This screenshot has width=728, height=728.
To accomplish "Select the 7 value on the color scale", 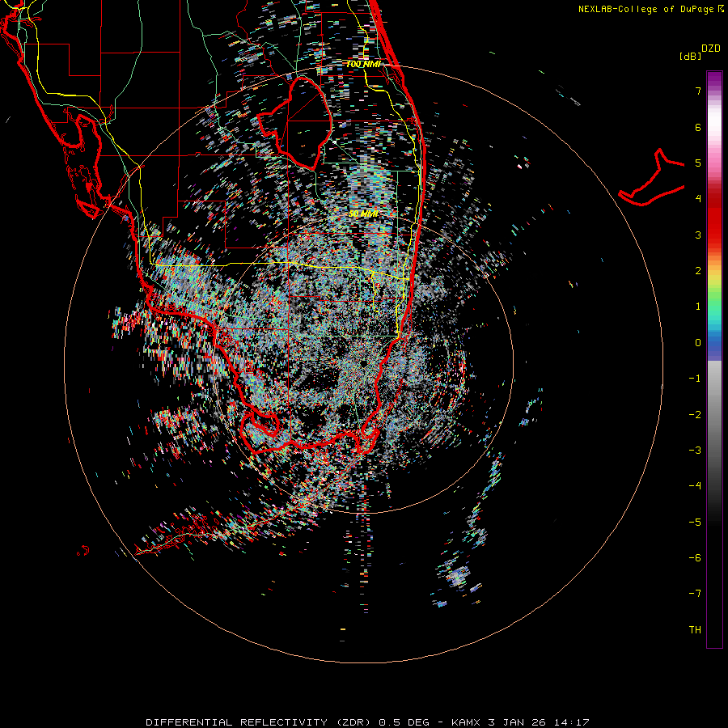I will click(698, 91).
